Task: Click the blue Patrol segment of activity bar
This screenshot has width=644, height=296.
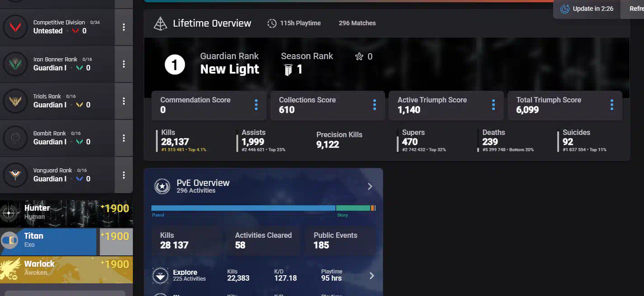Action: pos(244,208)
